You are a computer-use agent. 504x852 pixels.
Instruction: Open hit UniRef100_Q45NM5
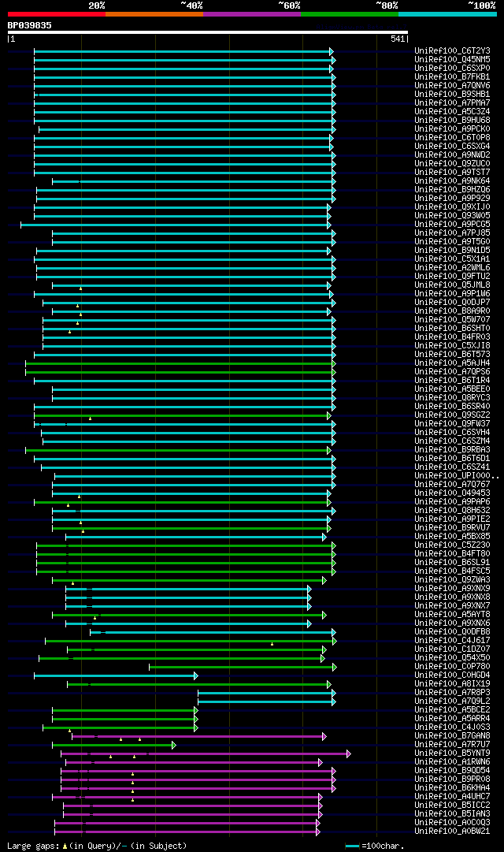452,60
